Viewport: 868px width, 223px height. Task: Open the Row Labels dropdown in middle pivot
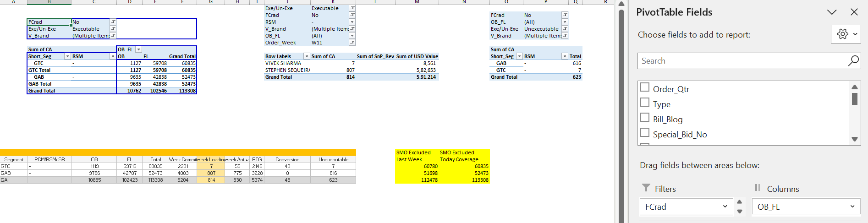pos(307,56)
